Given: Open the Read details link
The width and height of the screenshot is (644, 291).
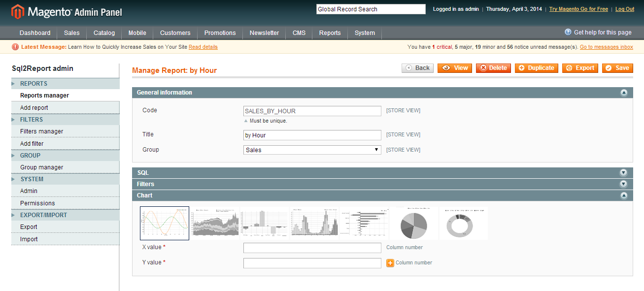Looking at the screenshot, I should [x=203, y=47].
